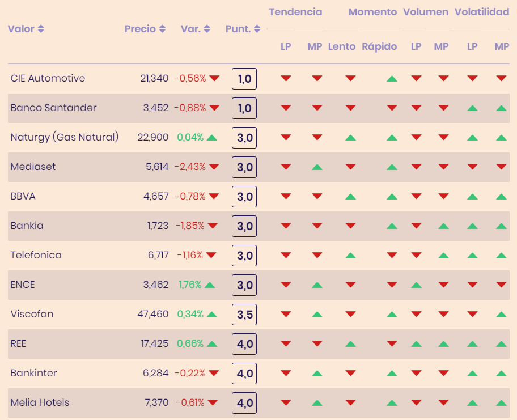
Task: Click Telefonica red variation down arrow
Action: point(211,255)
